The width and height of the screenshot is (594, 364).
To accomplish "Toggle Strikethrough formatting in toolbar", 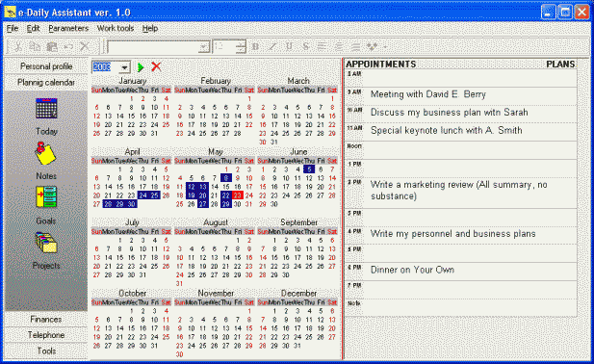I will [306, 46].
